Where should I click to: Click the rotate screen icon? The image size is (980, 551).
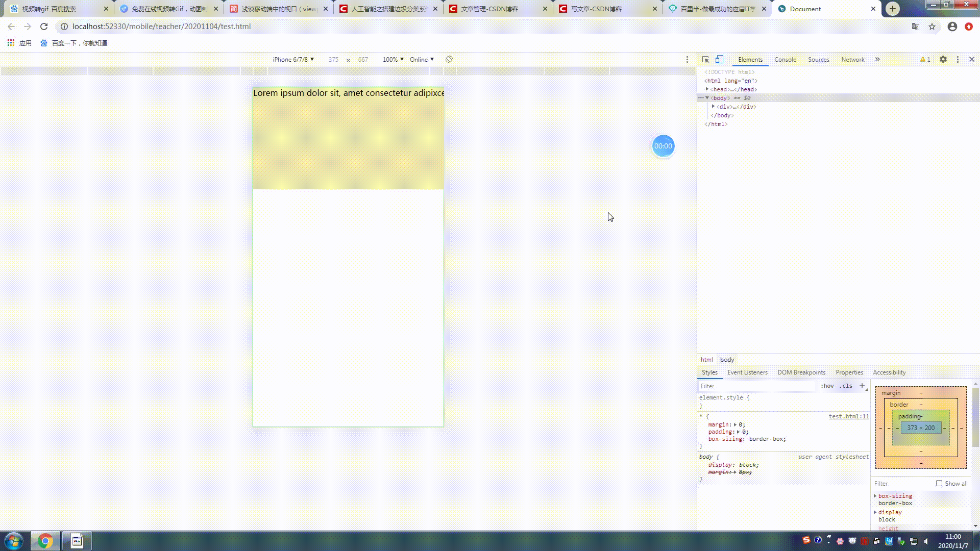point(449,60)
